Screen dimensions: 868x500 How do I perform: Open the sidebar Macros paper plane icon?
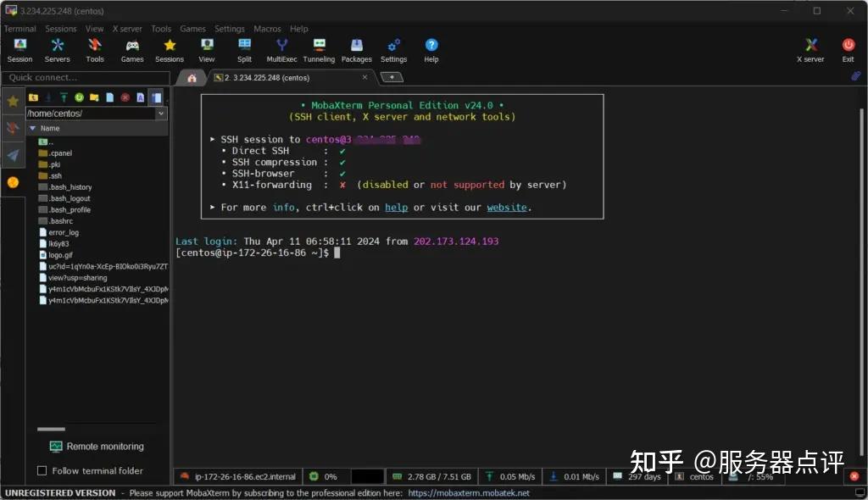[13, 156]
